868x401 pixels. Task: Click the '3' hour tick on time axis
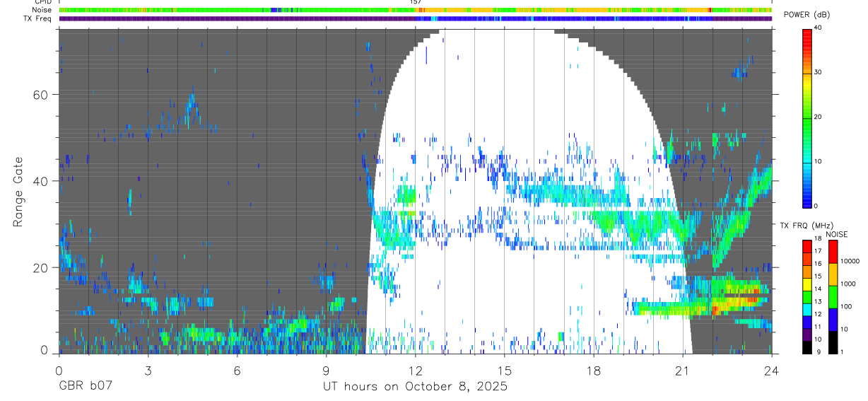click(x=148, y=371)
